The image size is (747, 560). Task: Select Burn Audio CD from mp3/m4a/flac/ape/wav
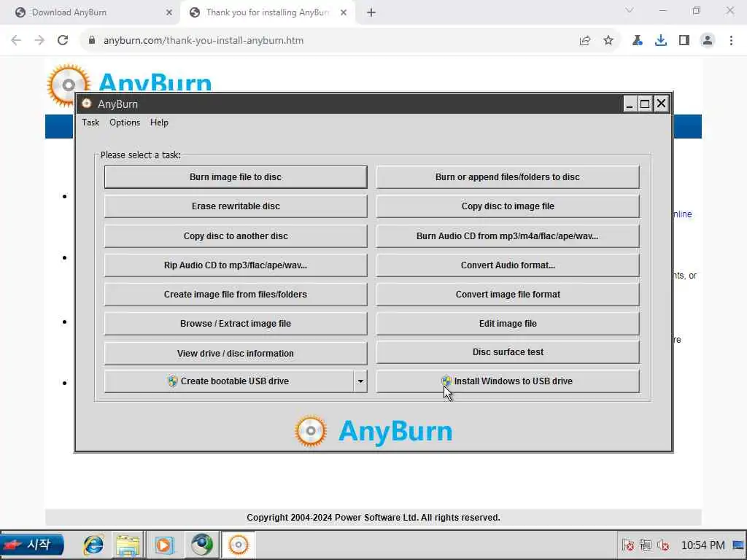pos(508,236)
